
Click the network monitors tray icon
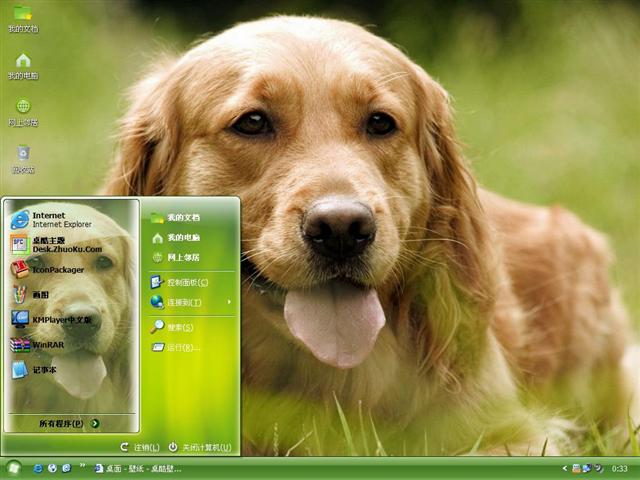tap(587, 468)
